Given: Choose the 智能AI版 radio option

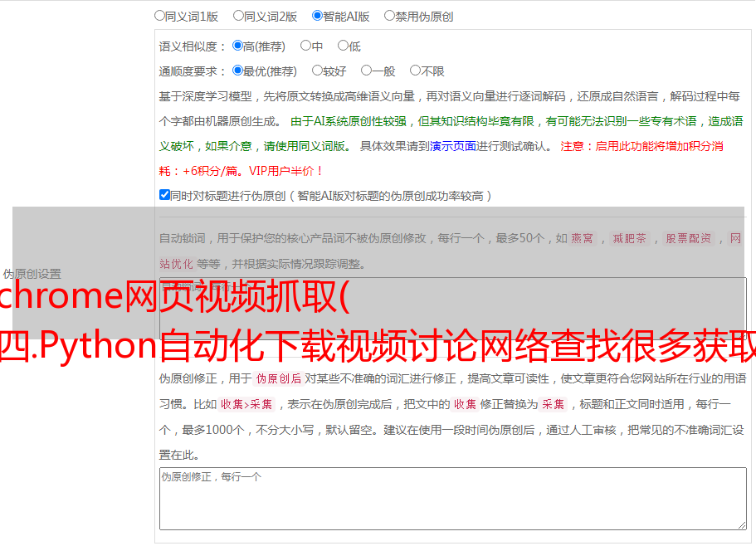Looking at the screenshot, I should point(317,16).
